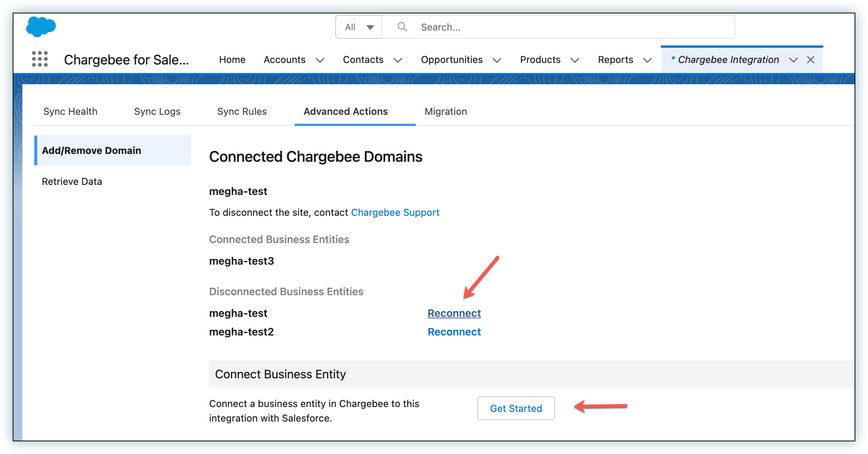Open the App Launcher dots grid

[x=40, y=59]
